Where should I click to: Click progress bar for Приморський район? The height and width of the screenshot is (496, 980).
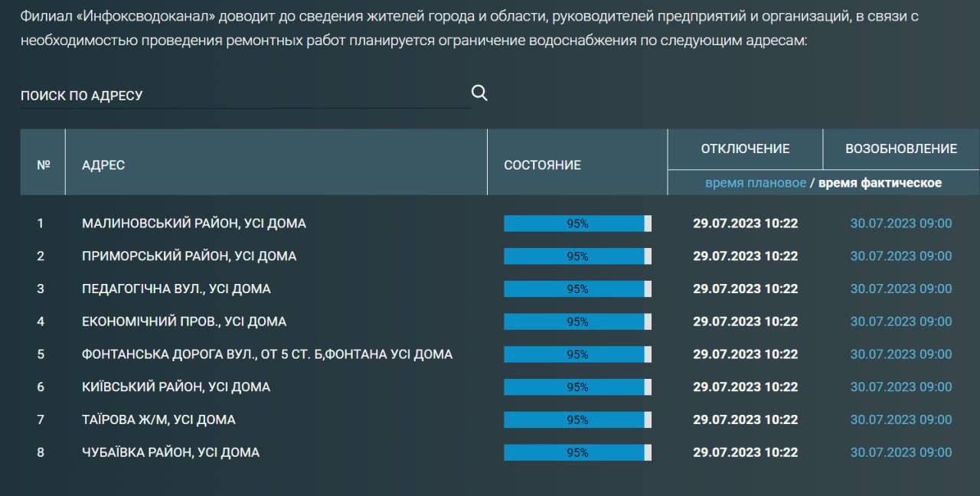[577, 256]
